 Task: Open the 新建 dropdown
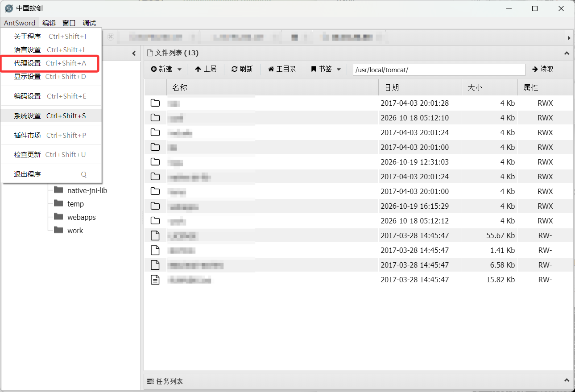[x=166, y=69]
